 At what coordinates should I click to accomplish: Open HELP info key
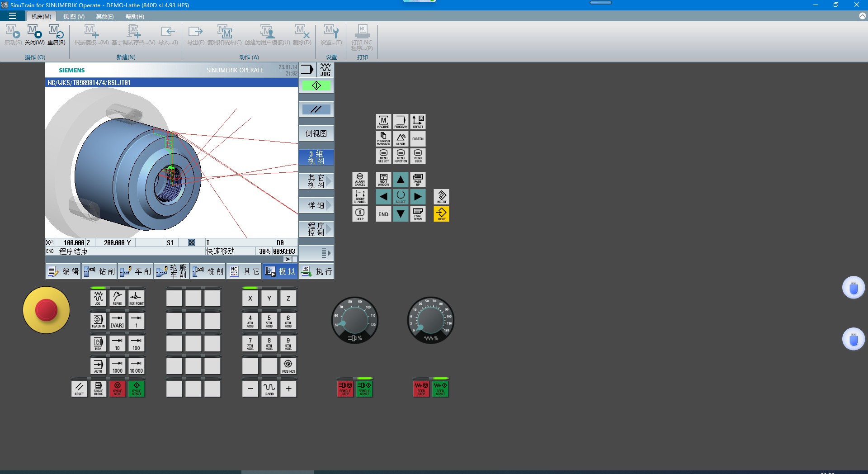pos(360,214)
